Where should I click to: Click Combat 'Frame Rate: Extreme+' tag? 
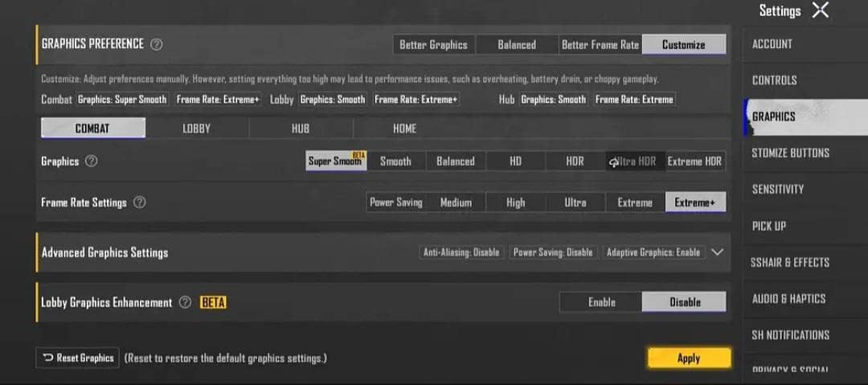click(218, 100)
